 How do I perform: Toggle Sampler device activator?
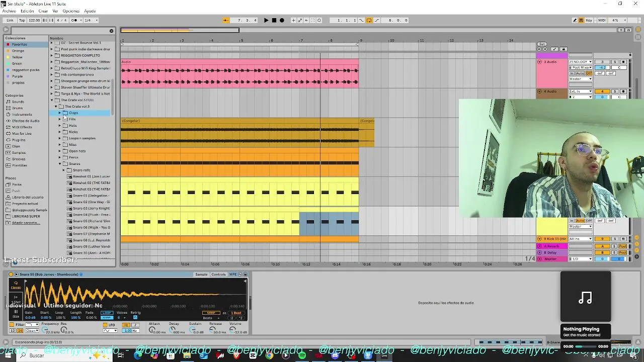[11, 275]
